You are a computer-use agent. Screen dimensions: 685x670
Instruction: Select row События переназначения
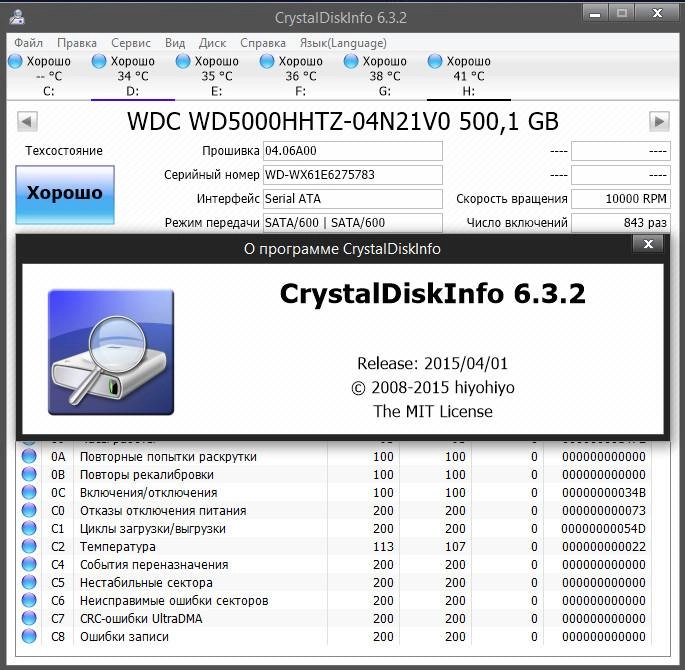pyautogui.click(x=334, y=564)
